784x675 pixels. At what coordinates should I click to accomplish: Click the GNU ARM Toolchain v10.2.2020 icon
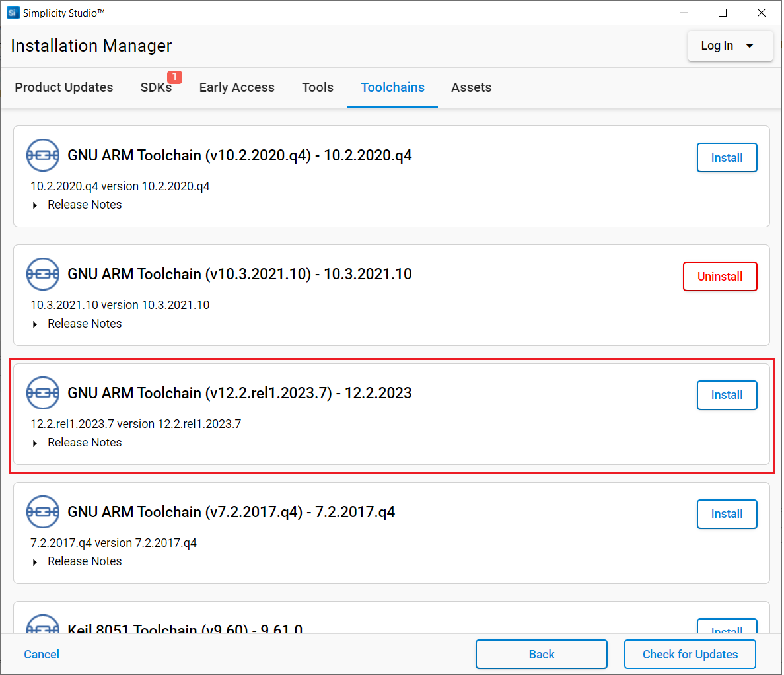tap(42, 155)
